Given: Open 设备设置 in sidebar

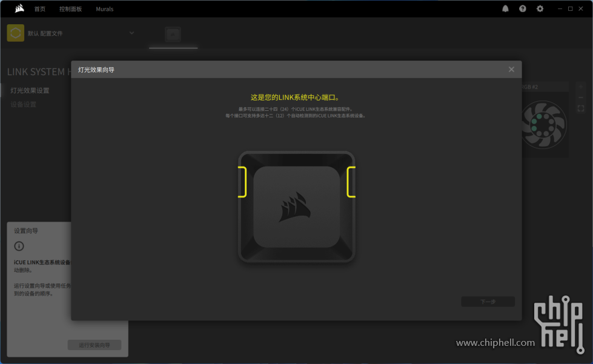Looking at the screenshot, I should click(24, 104).
